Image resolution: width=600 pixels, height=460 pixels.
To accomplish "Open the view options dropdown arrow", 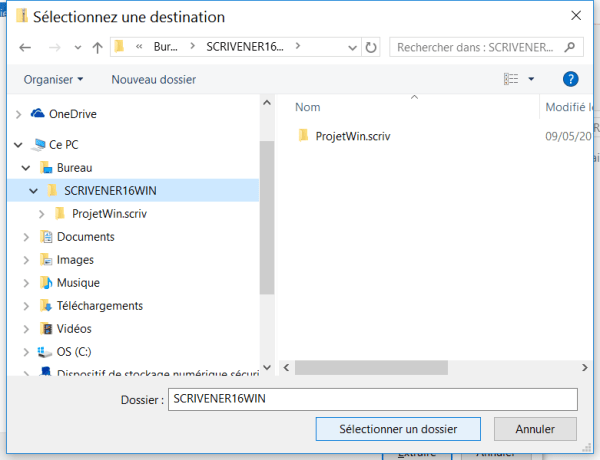I will 531,79.
